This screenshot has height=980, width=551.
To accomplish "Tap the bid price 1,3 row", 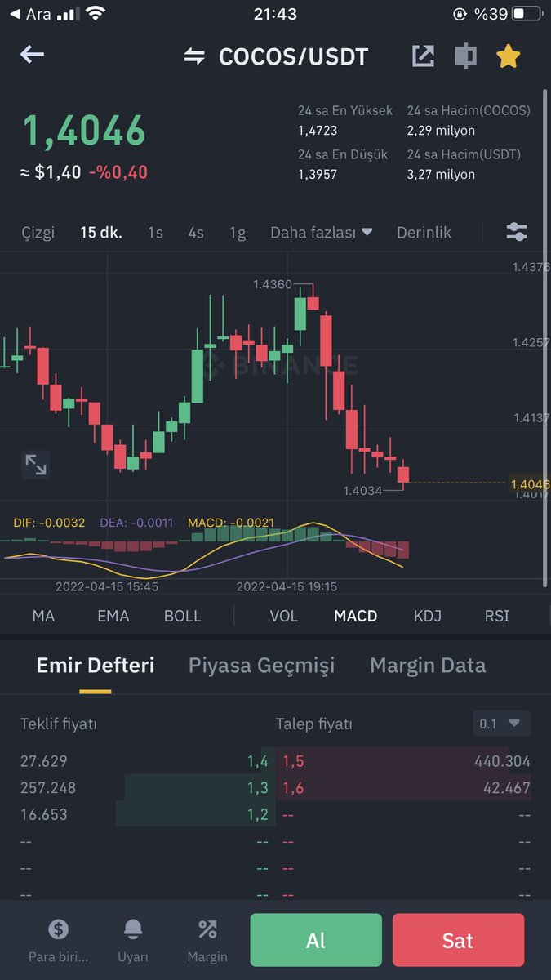I will 148,788.
